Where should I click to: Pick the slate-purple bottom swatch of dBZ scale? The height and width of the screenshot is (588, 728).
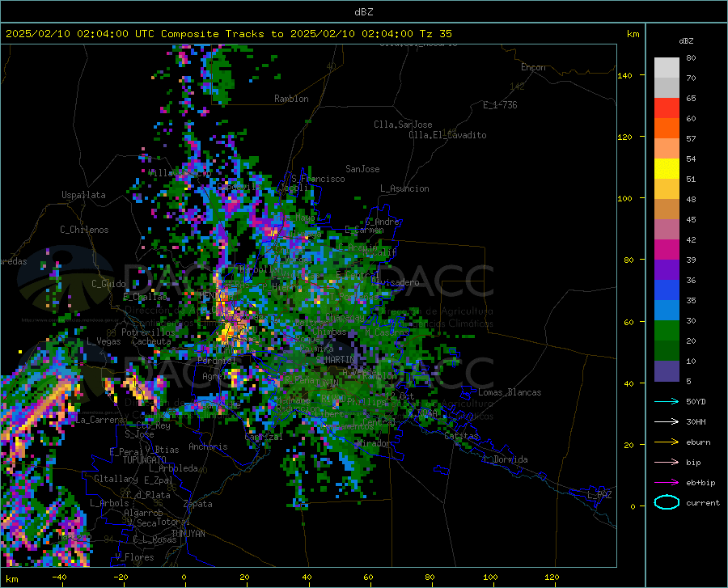[x=667, y=371]
